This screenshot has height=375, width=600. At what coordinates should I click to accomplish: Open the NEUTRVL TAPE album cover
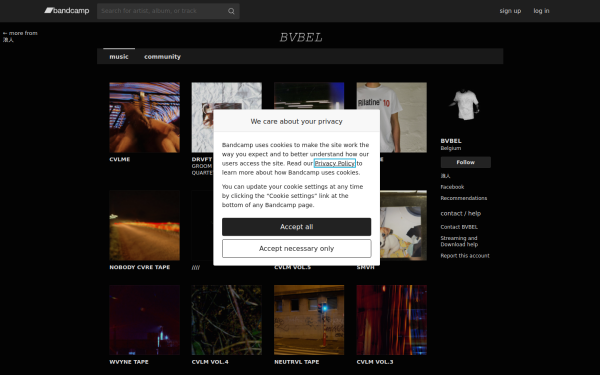click(309, 320)
